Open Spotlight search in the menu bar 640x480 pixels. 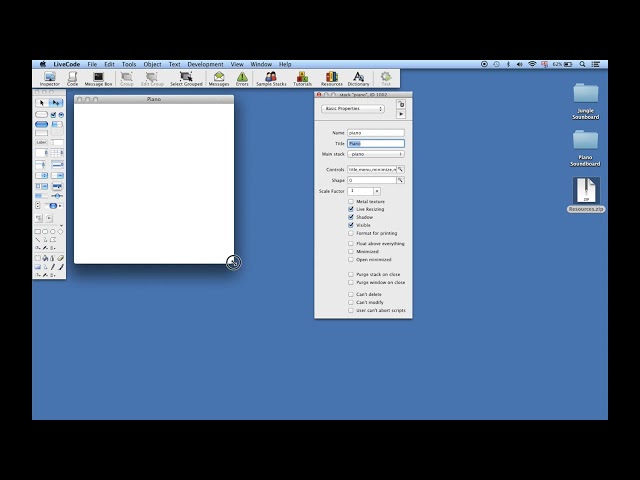coord(582,64)
